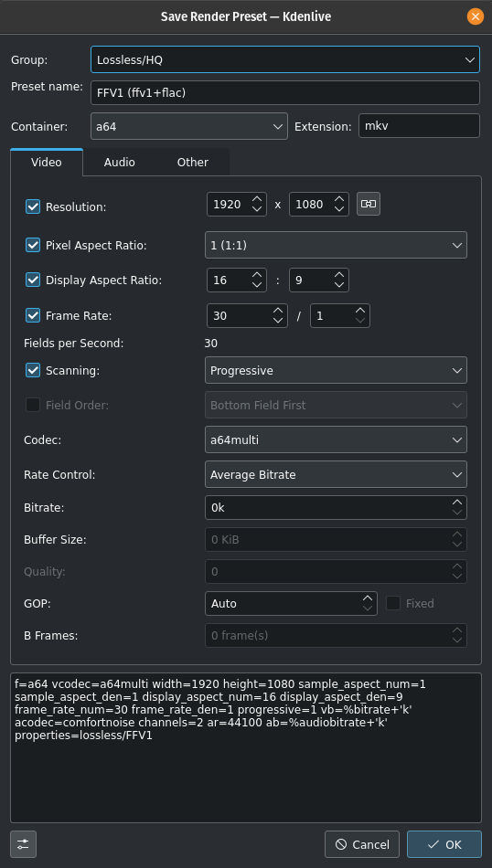The width and height of the screenshot is (492, 868).
Task: Raise the Bitrate value up arrow
Action: tap(457, 503)
